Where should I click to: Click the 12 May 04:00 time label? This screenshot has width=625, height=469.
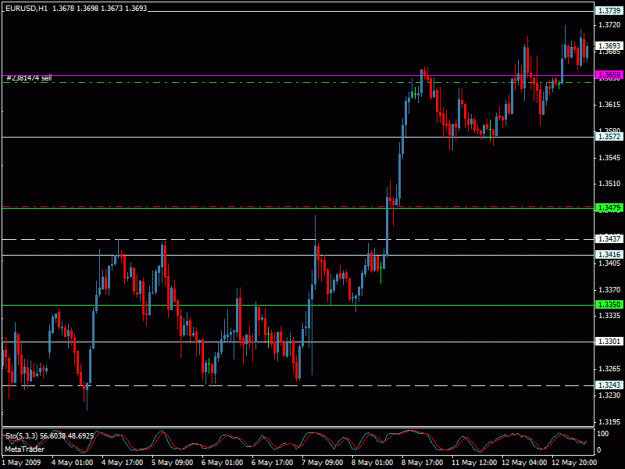click(x=524, y=463)
